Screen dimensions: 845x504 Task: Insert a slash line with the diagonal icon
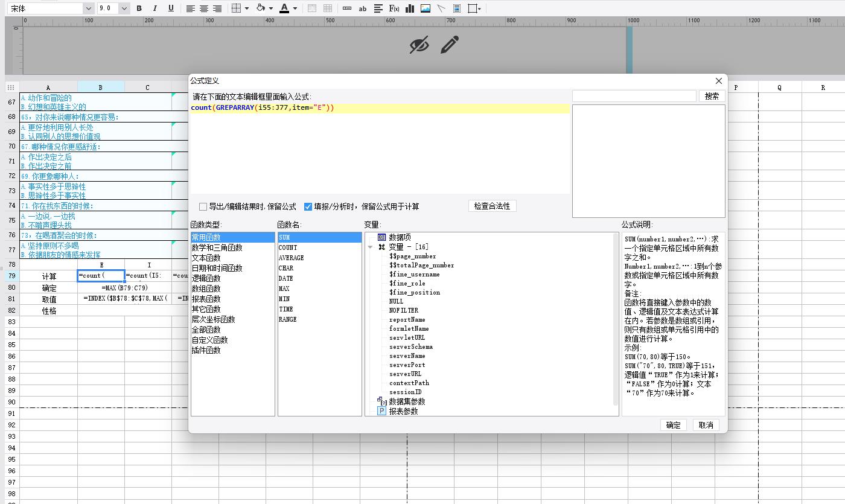click(441, 8)
